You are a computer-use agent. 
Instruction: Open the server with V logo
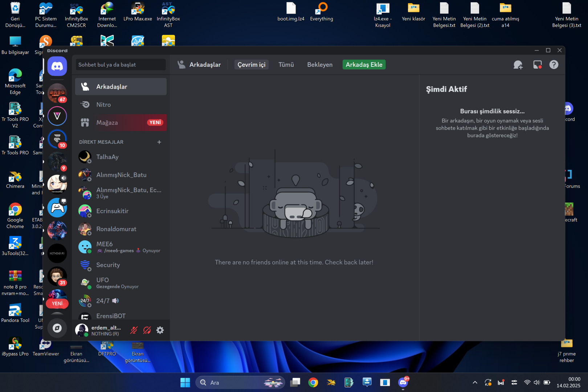tap(57, 116)
